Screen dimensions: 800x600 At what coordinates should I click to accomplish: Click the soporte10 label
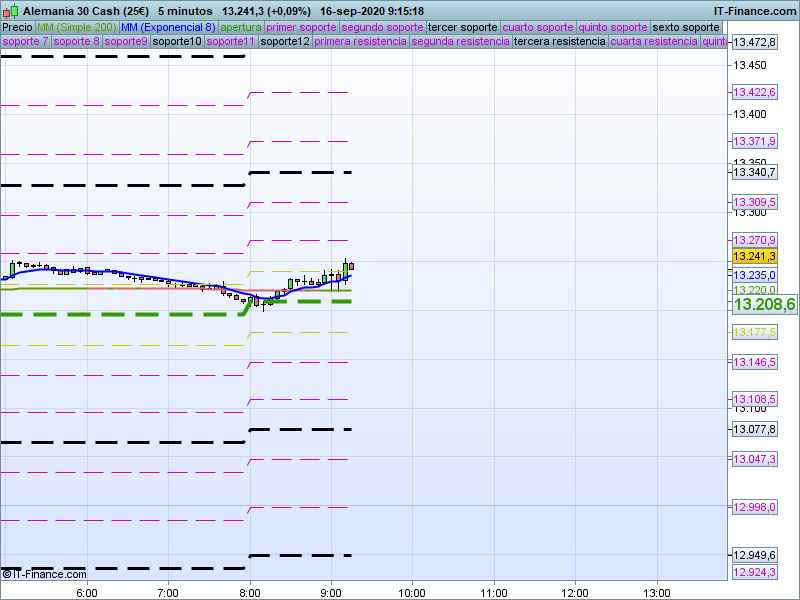click(x=177, y=41)
